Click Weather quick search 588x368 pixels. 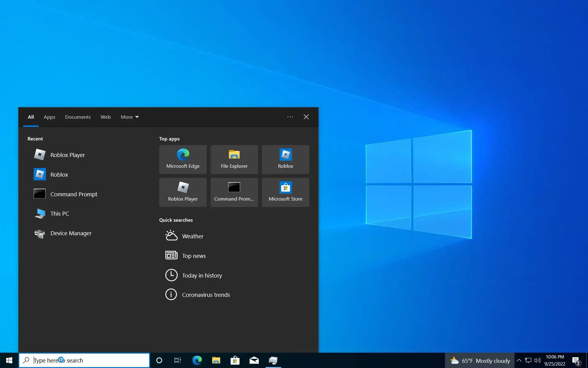(193, 236)
